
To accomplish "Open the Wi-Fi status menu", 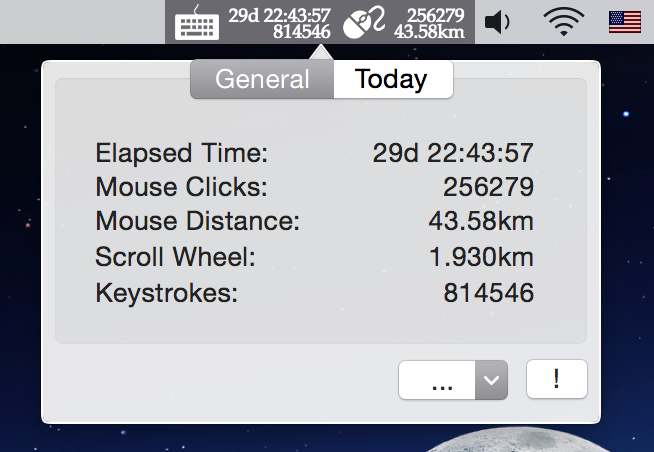I will click(x=563, y=22).
